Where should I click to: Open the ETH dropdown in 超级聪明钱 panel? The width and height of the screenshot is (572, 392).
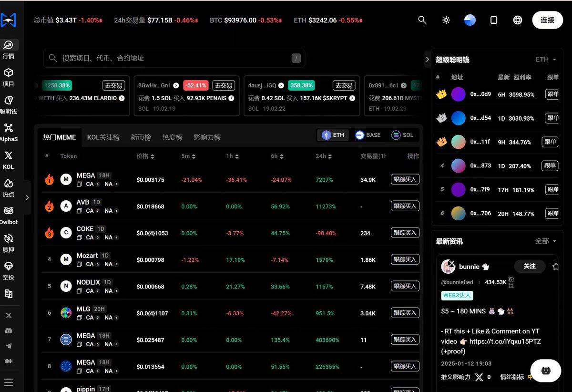point(546,60)
